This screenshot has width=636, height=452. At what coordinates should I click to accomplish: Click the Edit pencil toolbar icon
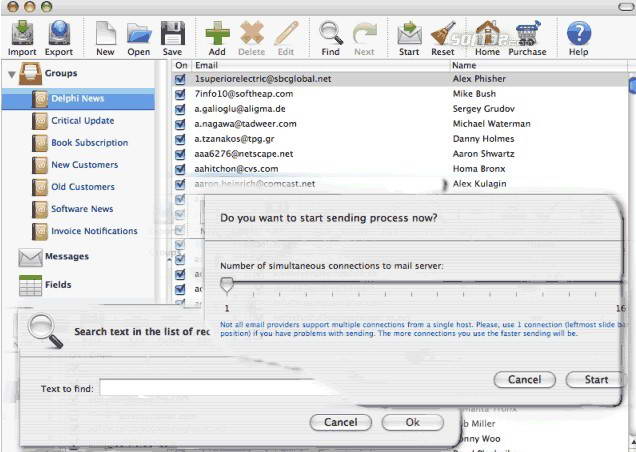click(x=286, y=33)
